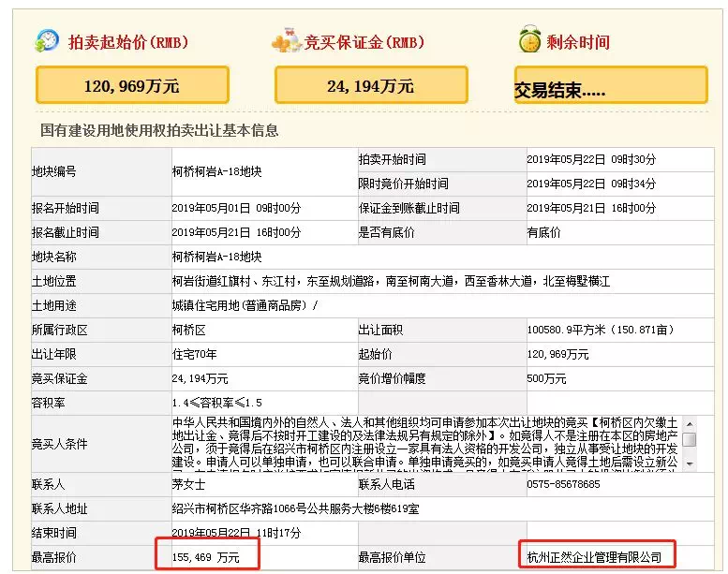Click the 住宅70年 value
Screen dimensions: 728x574
click(x=194, y=355)
